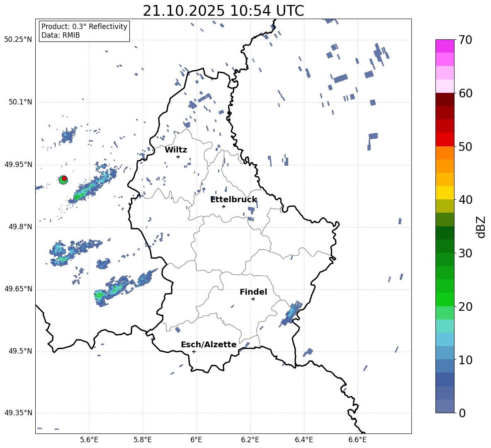Click the Findel location cross marker
Image resolution: width=491 pixels, height=448 pixels.
253,299
